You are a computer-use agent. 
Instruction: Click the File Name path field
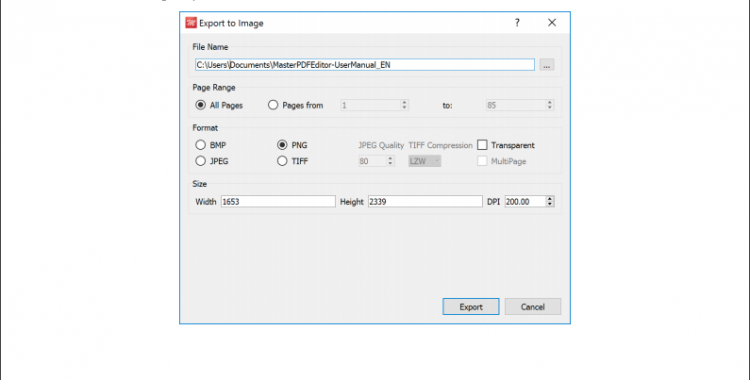(364, 65)
